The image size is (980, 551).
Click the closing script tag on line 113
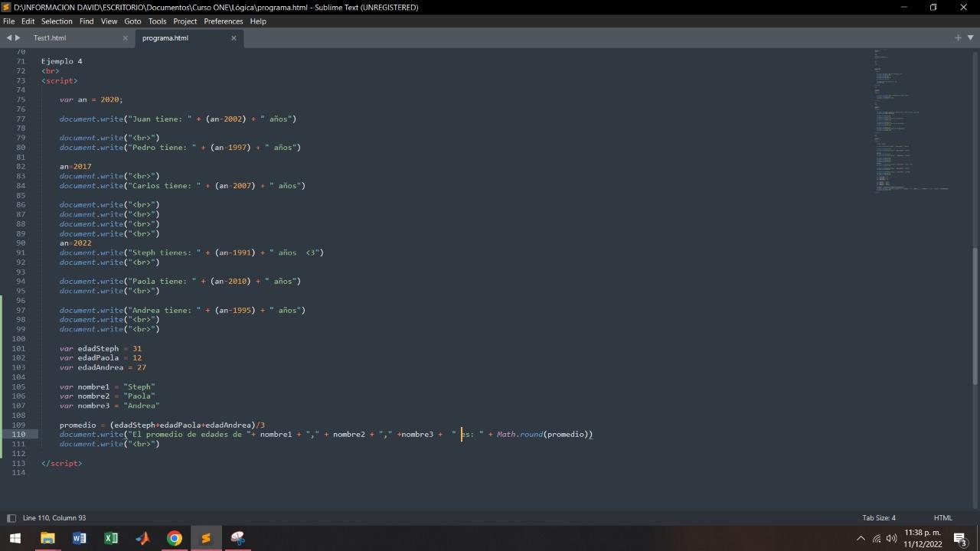pos(62,463)
